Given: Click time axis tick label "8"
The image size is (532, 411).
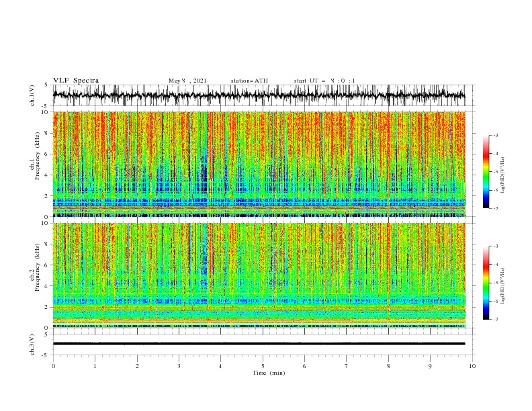Looking at the screenshot, I should (388, 366).
